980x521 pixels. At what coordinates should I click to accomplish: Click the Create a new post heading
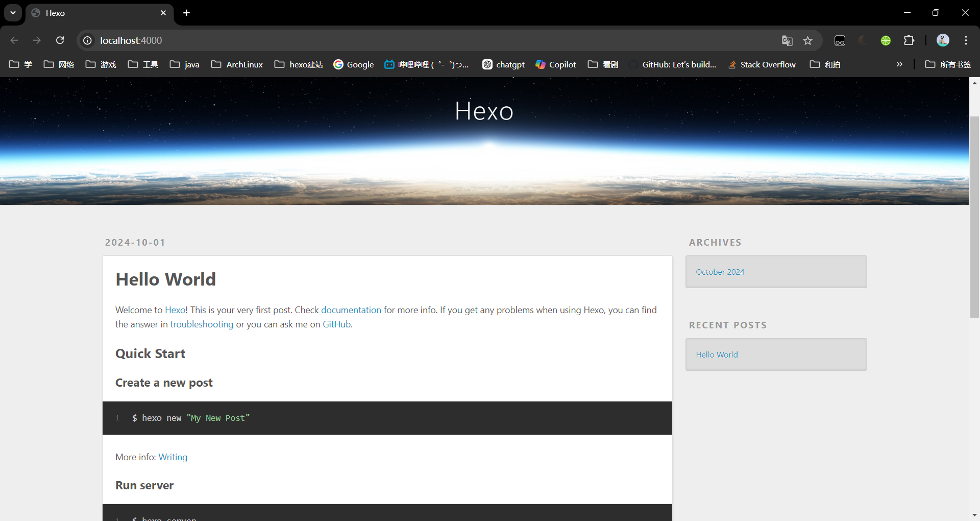(164, 383)
